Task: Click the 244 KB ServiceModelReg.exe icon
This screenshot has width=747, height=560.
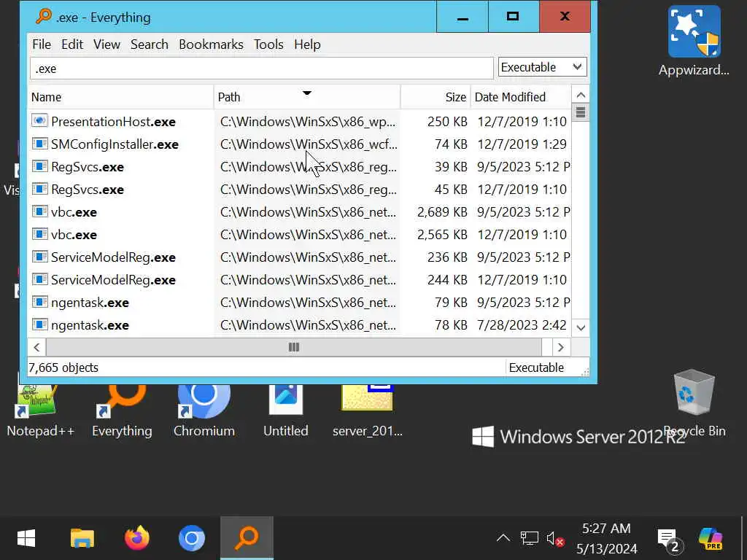Action: click(39, 279)
